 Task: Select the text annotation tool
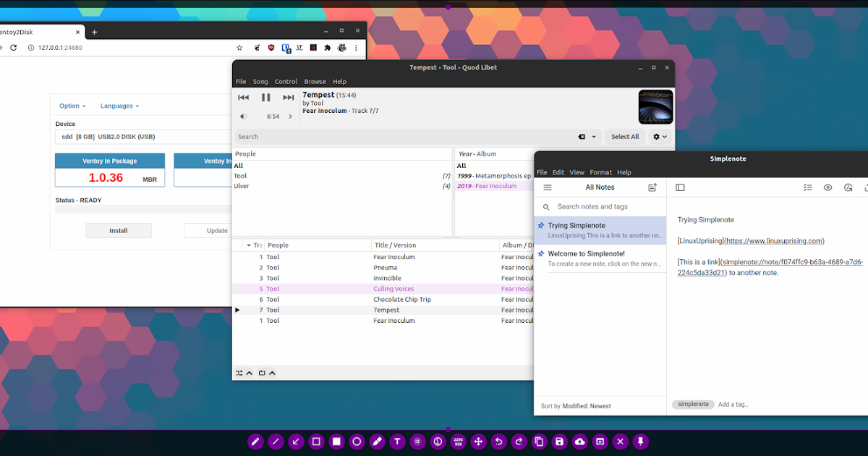click(397, 442)
